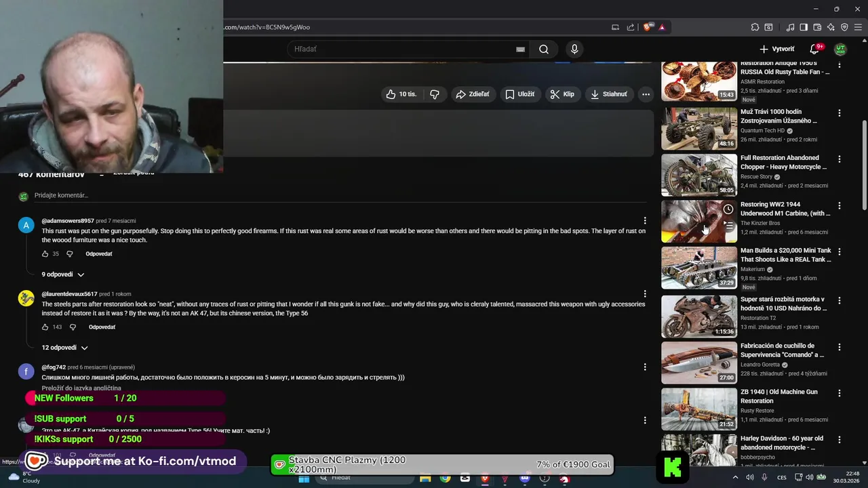Open @fog742 channel link
Viewport: 868px width, 488px height.
[54, 367]
